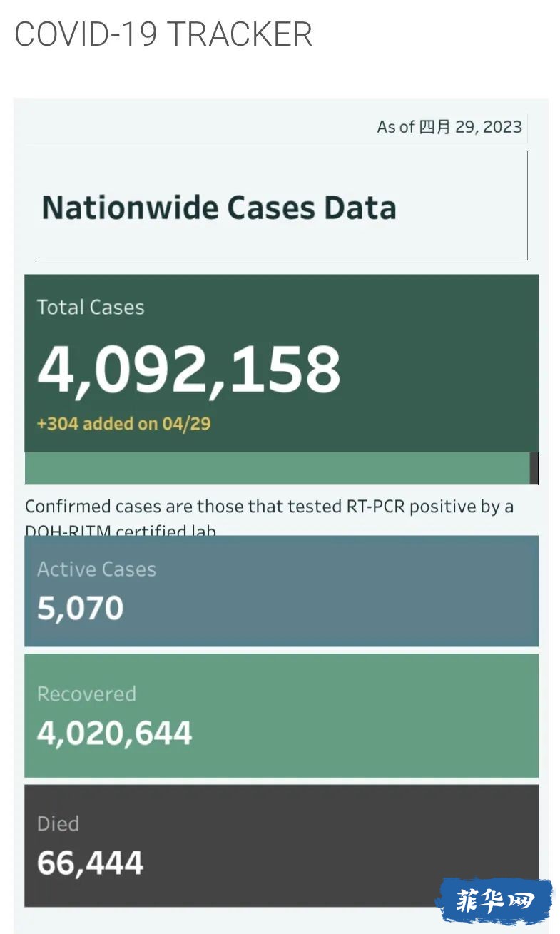Open the Active Cases card
The image size is (560, 934).
281,591
